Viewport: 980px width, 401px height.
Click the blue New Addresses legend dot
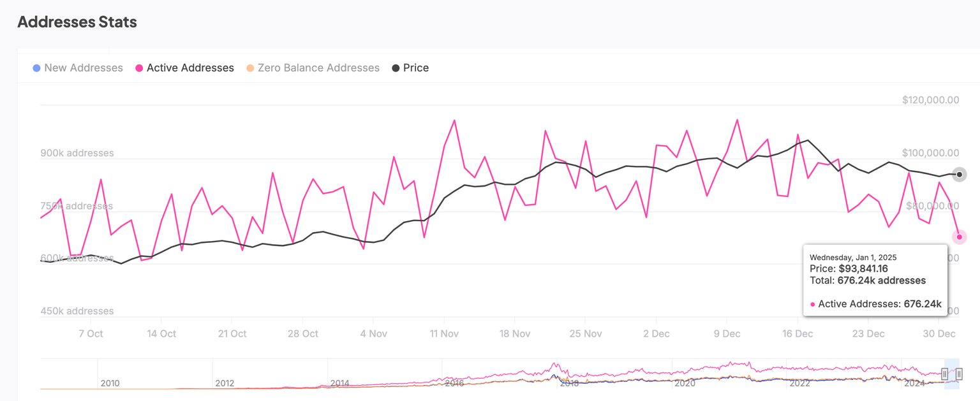coord(36,68)
